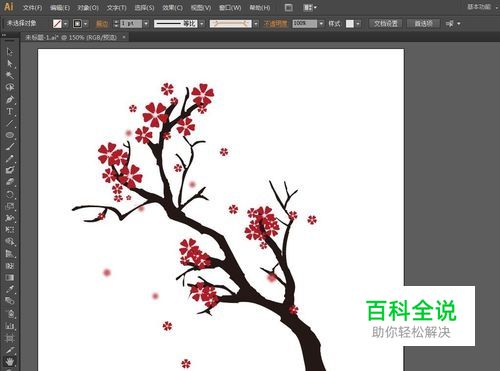Screen dimensions: 500x371
Task: Select the Pencil tool
Action: (9, 159)
